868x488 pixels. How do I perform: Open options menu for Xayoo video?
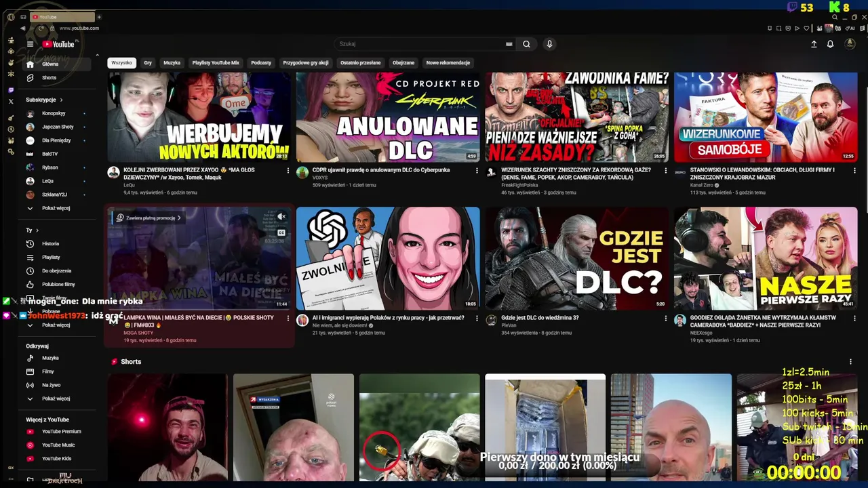pyautogui.click(x=288, y=171)
